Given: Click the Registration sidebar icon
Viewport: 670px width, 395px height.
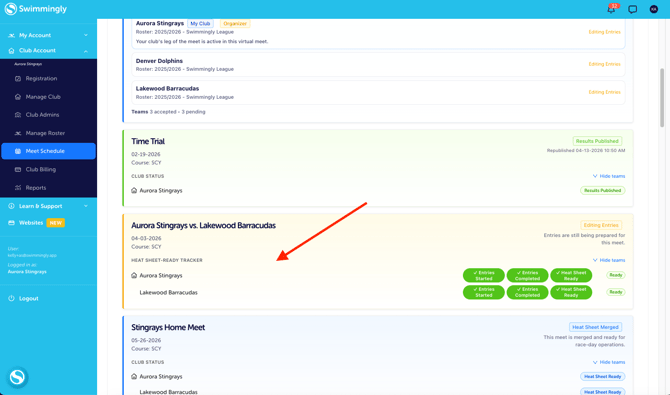Looking at the screenshot, I should 18,79.
